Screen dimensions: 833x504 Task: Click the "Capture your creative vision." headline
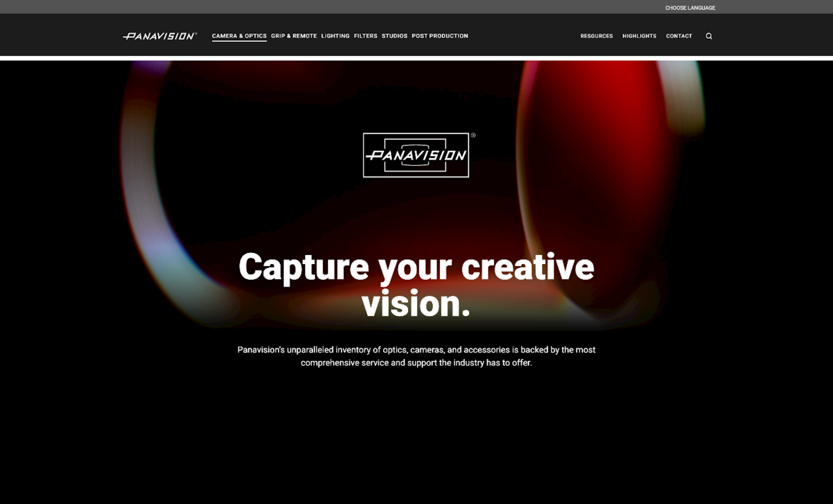pos(416,285)
